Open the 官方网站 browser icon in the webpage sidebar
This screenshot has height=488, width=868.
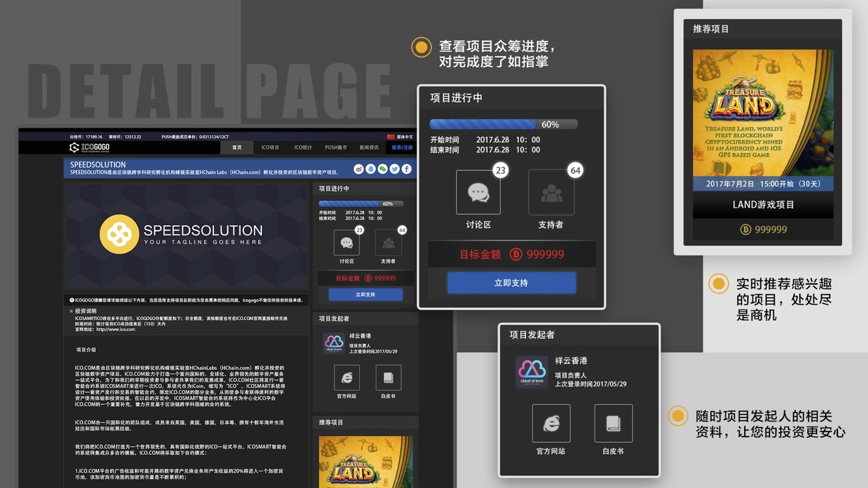(x=347, y=377)
